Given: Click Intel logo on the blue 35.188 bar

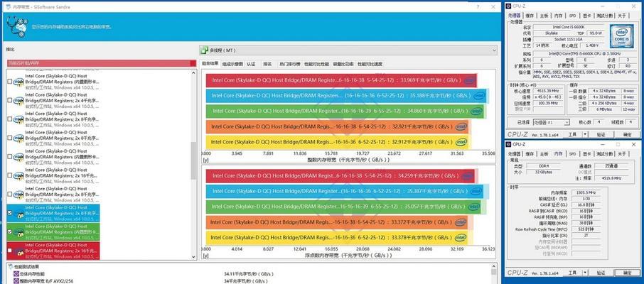Looking at the screenshot, I should click(478, 96).
